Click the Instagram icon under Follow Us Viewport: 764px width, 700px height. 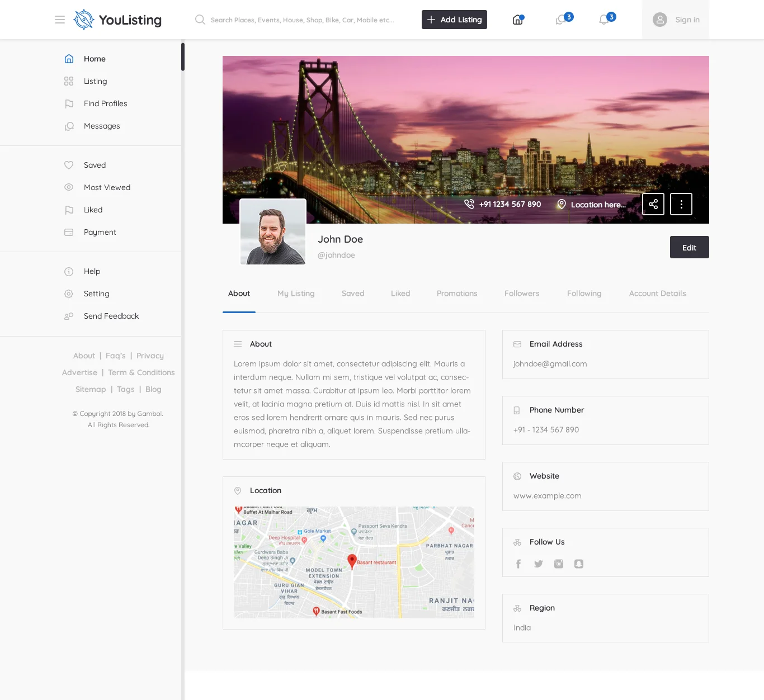pos(559,564)
